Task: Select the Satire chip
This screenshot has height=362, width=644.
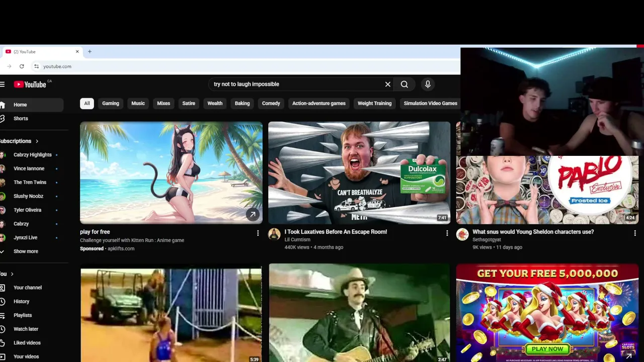Action: point(189,104)
